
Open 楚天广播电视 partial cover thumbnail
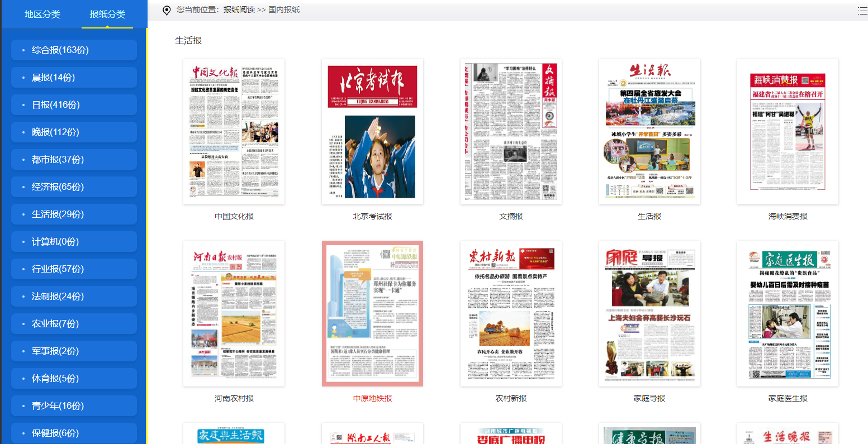click(x=511, y=433)
